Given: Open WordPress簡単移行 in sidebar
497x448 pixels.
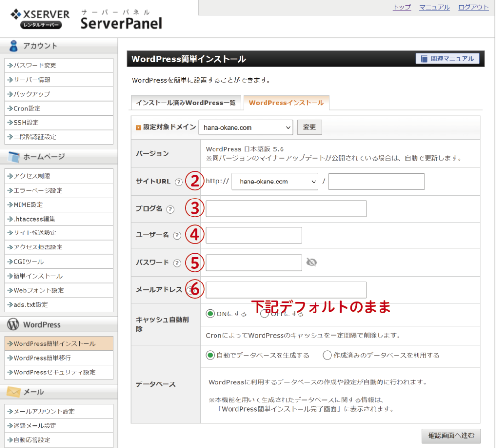Looking at the screenshot, I should tap(59, 358).
